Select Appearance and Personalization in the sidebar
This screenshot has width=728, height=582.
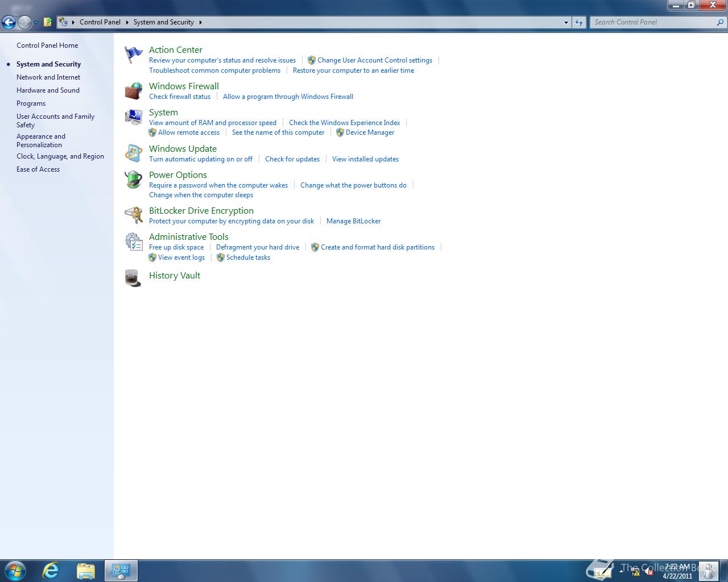coord(41,140)
